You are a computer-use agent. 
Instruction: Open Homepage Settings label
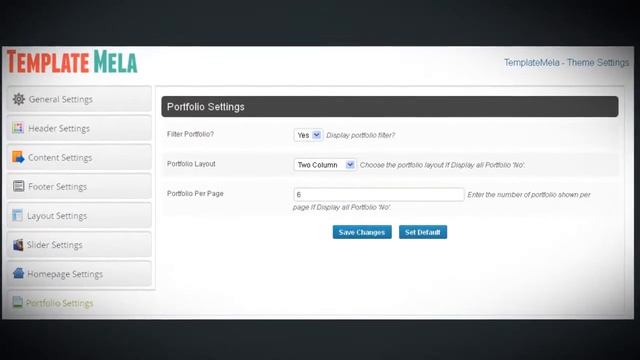[x=65, y=274]
